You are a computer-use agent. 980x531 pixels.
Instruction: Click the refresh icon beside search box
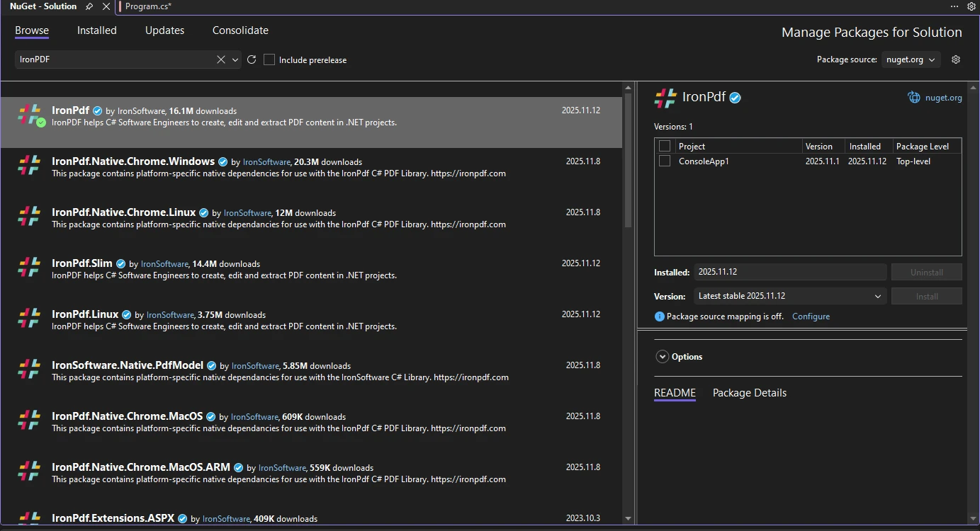[252, 60]
